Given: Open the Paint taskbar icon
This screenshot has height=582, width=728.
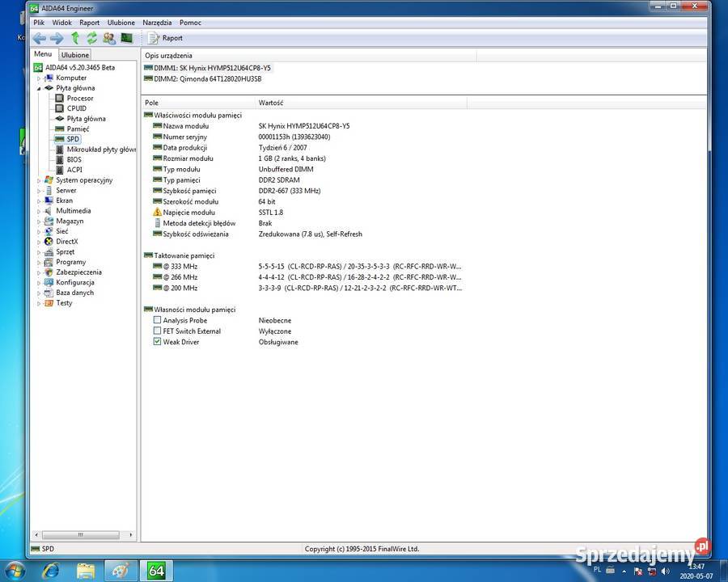Looking at the screenshot, I should pyautogui.click(x=121, y=571).
